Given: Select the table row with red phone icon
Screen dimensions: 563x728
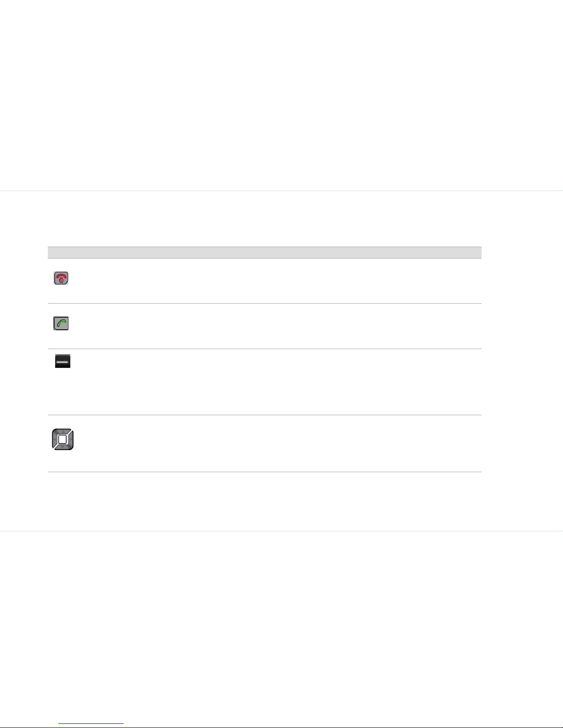Looking at the screenshot, I should click(x=265, y=281).
